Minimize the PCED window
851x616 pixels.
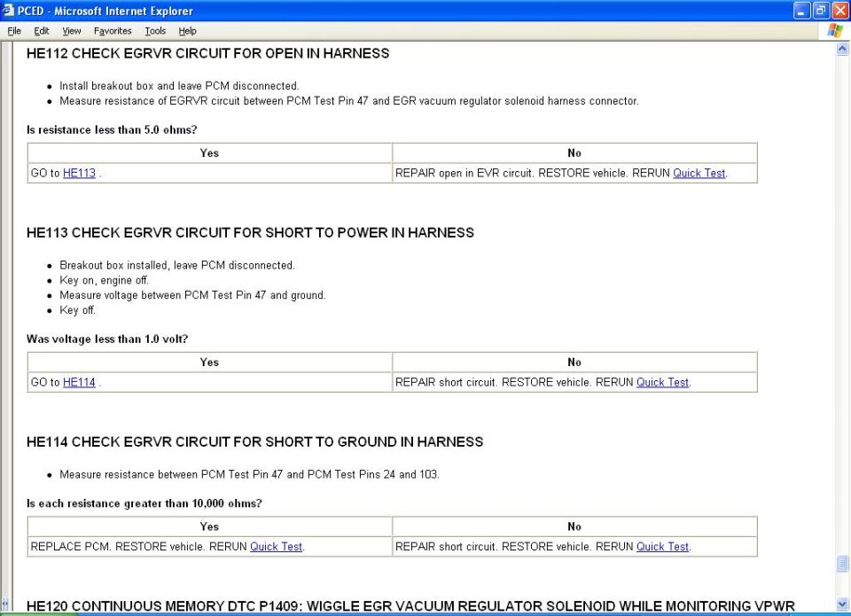coord(801,11)
